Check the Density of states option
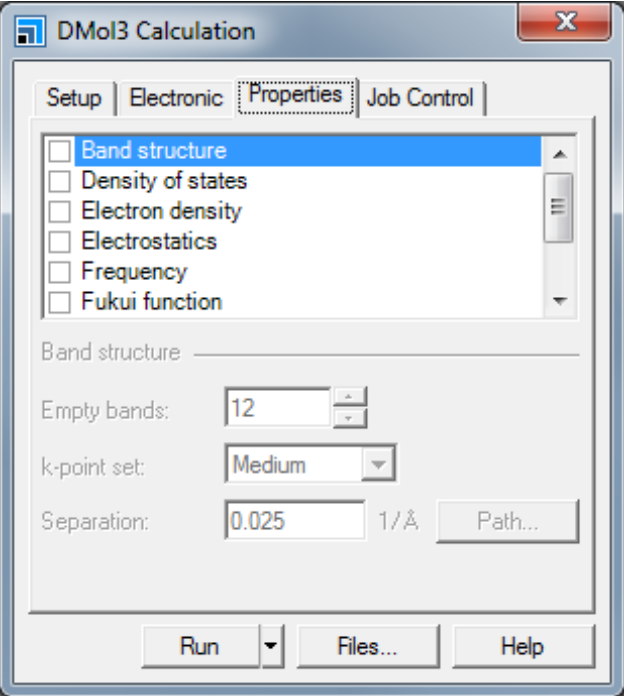The width and height of the screenshot is (624, 696). (59, 181)
